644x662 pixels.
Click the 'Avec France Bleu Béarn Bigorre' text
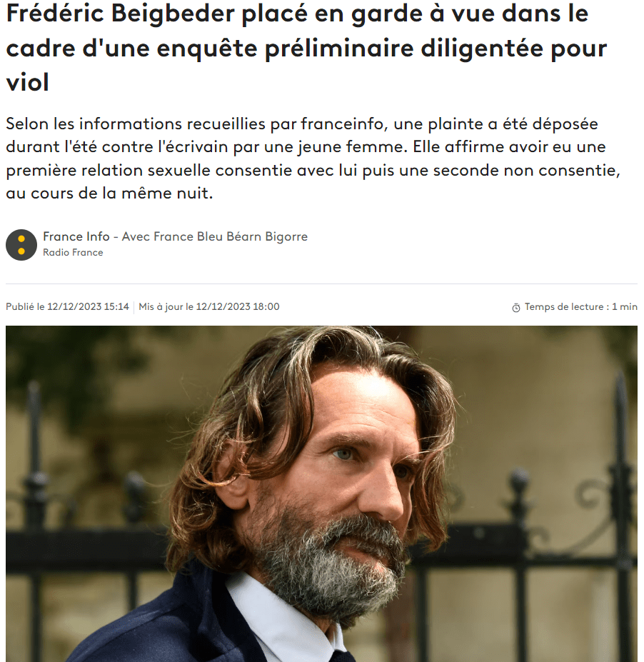pyautogui.click(x=215, y=236)
